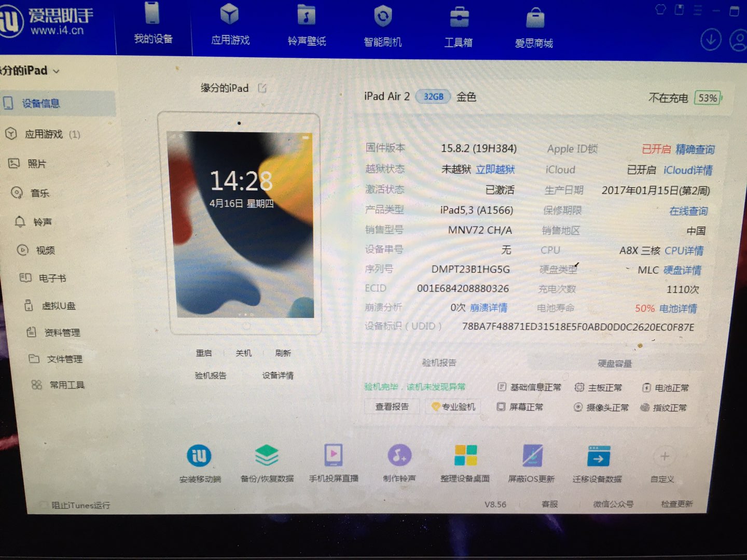Image resolution: width=747 pixels, height=560 pixels.
Task: Open the download manager arrow icon
Action: point(710,39)
